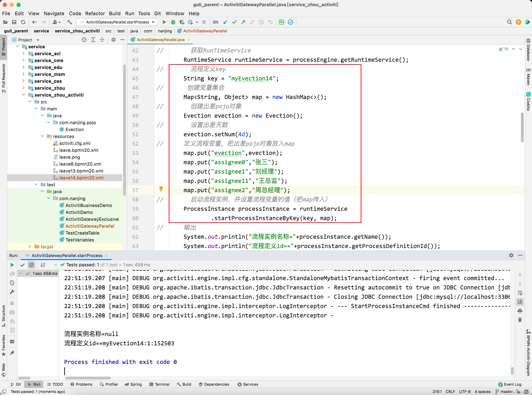Open the Event Log
Viewport: 532px width, 395px height.
pyautogui.click(x=510, y=384)
